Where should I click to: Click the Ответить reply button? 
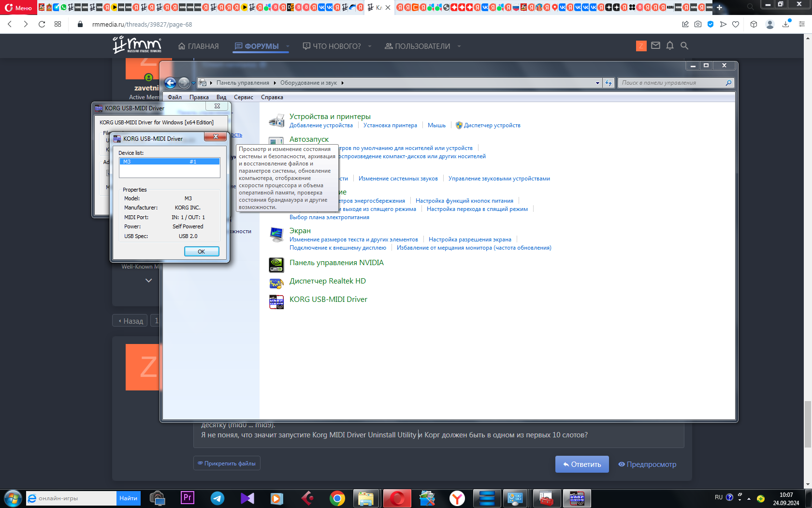pos(582,464)
